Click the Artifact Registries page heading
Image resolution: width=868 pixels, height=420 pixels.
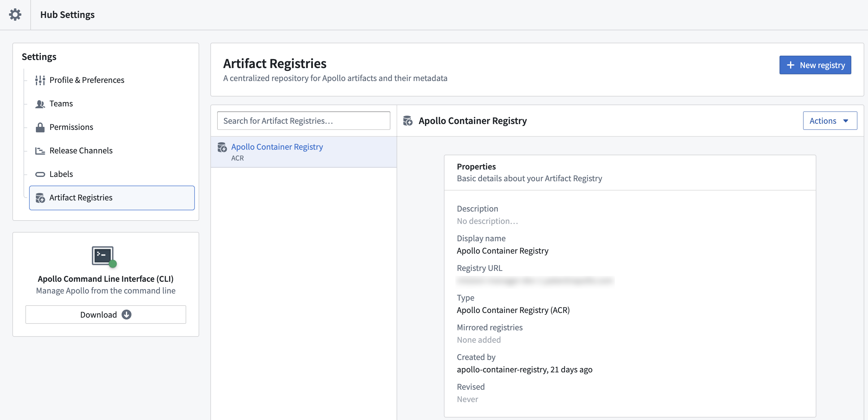click(x=275, y=63)
